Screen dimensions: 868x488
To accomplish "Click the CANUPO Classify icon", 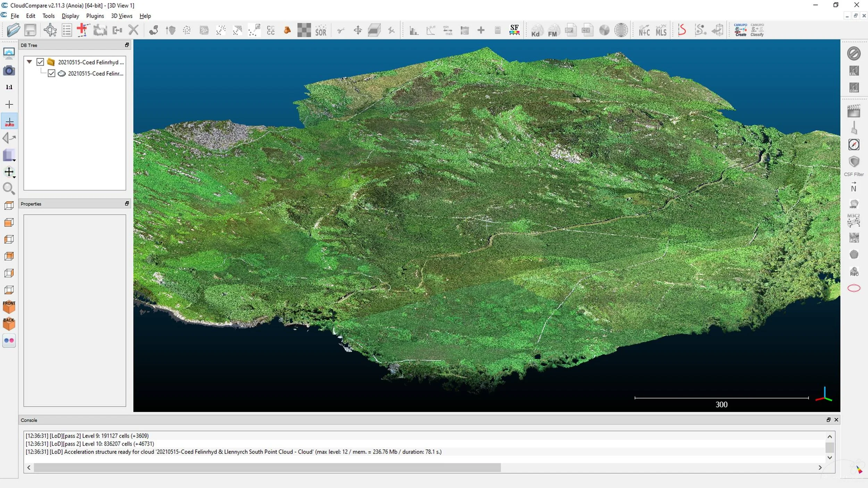I will point(757,30).
